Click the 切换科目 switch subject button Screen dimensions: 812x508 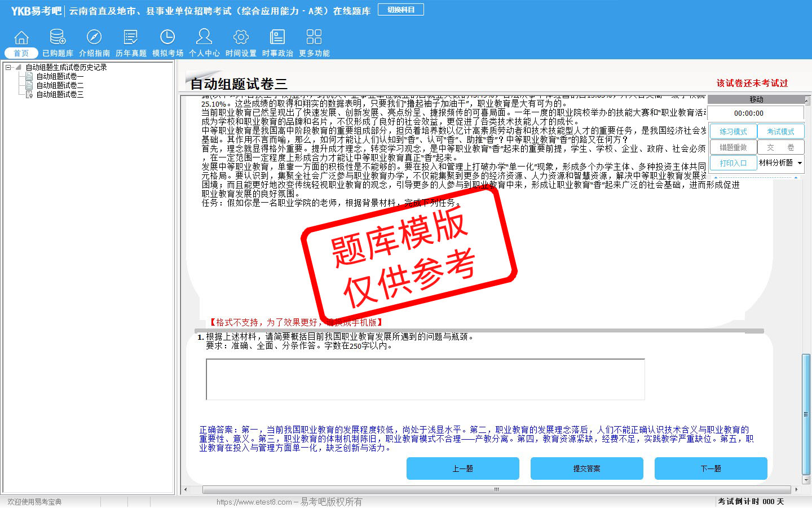click(x=401, y=10)
